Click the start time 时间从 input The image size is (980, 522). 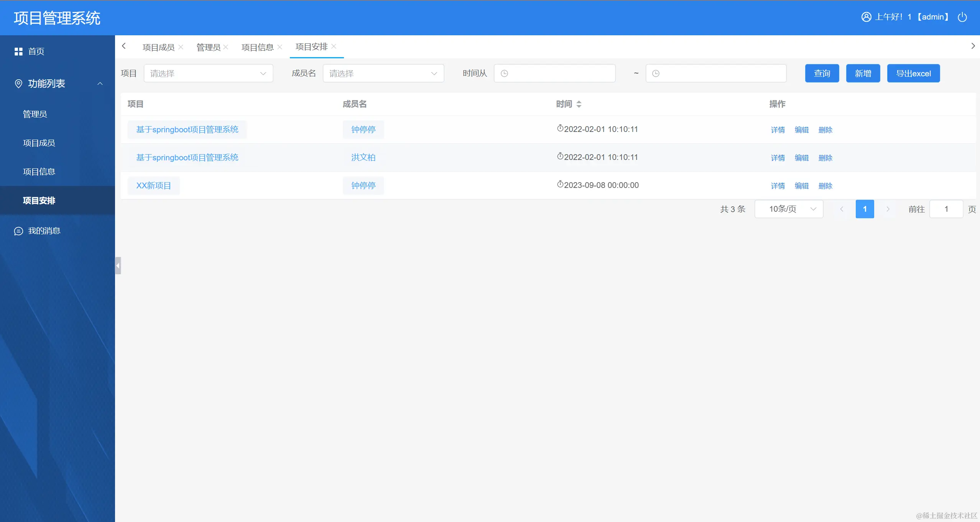pos(554,73)
